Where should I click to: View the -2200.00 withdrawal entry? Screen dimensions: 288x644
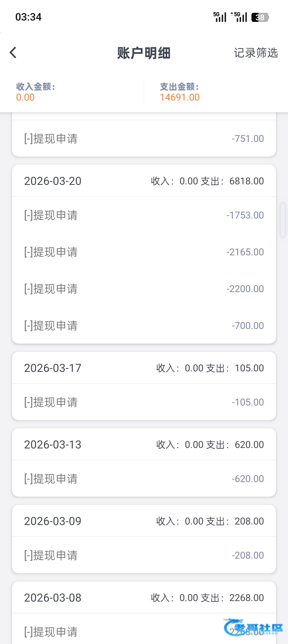click(x=144, y=289)
